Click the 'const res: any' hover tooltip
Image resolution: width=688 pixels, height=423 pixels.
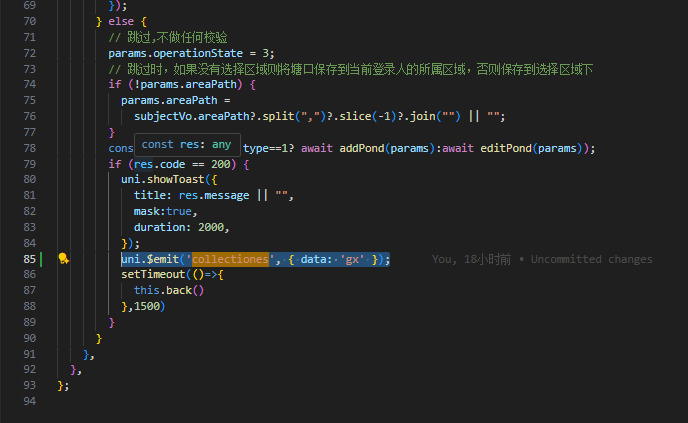point(187,145)
